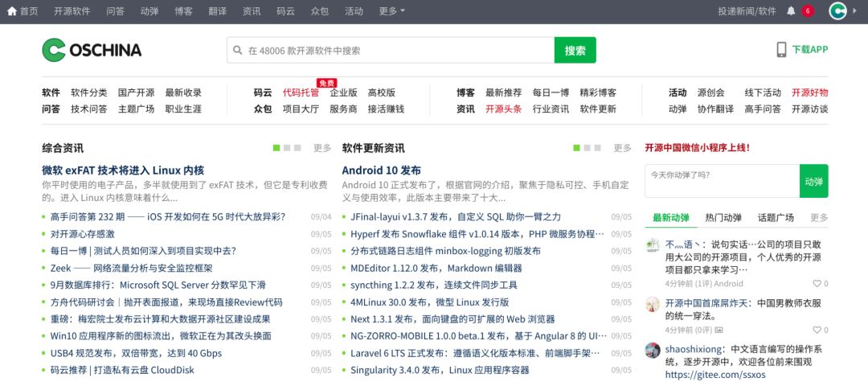Image resolution: width=868 pixels, height=382 pixels.
Task: Switch to the 话题广场 tab
Action: [776, 218]
